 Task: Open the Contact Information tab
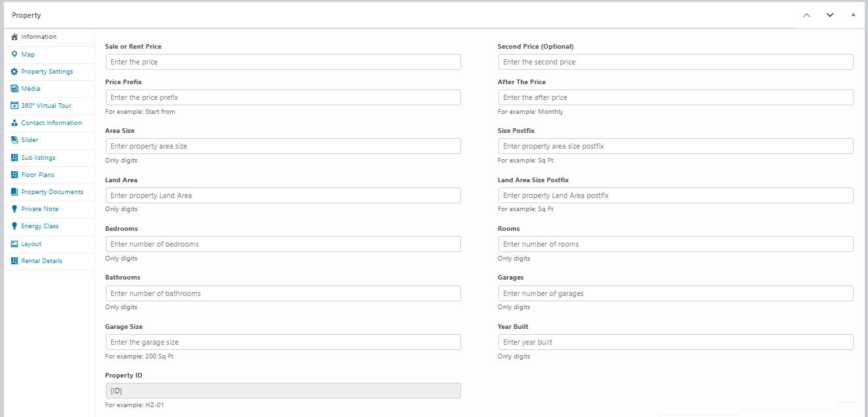pos(49,123)
